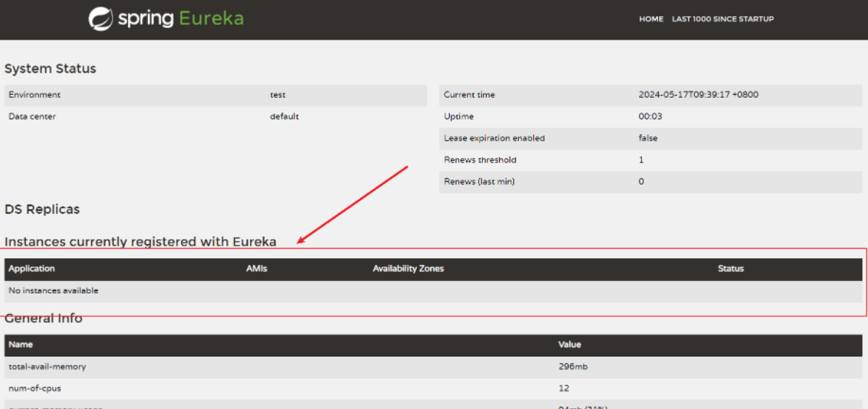Select the Environment row label
Image resolution: width=868 pixels, height=409 pixels.
pyautogui.click(x=35, y=95)
